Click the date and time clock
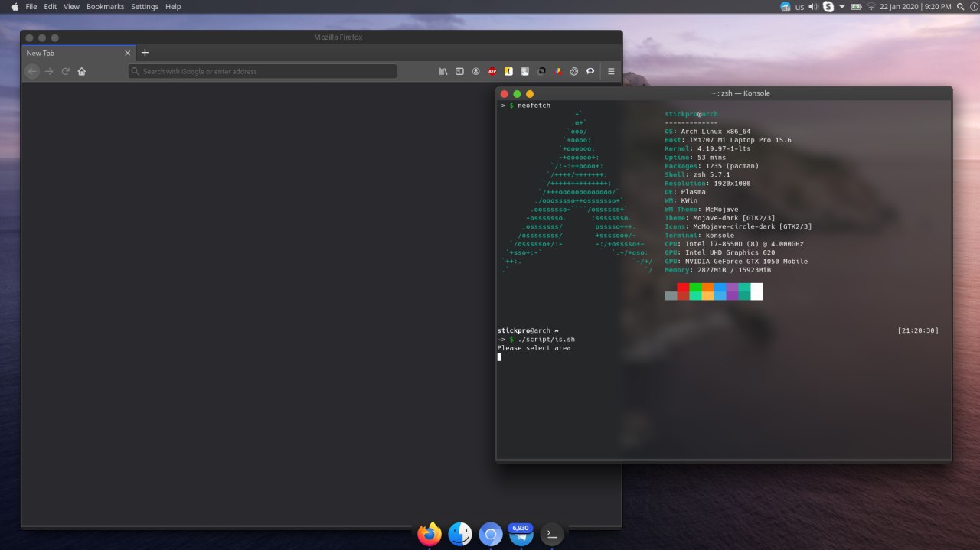 916,6
